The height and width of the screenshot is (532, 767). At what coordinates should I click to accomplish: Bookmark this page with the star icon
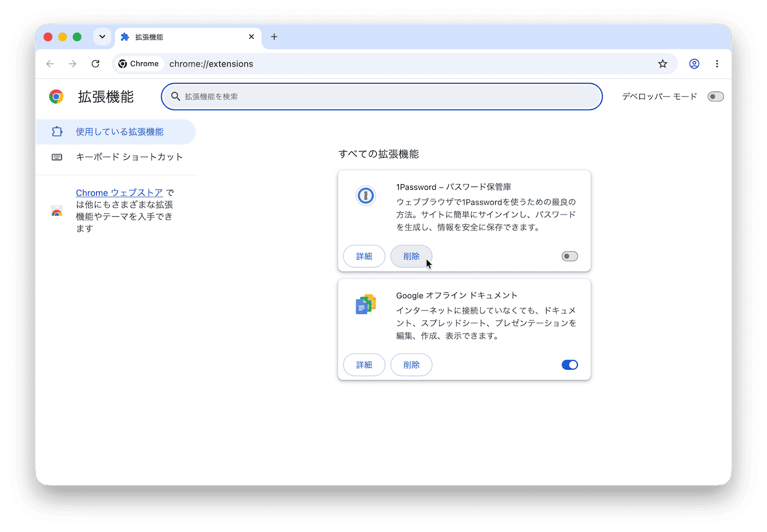(x=662, y=63)
